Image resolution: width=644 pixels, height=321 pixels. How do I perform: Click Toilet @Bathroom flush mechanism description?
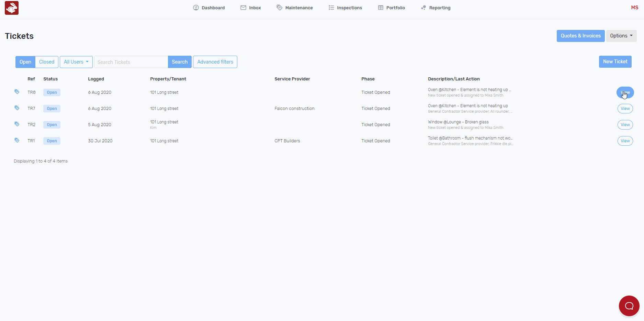tap(470, 138)
